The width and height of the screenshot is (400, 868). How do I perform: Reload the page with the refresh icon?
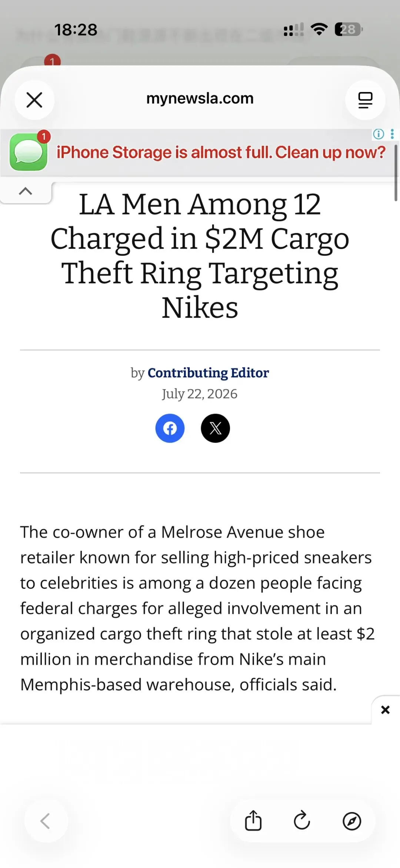[302, 821]
